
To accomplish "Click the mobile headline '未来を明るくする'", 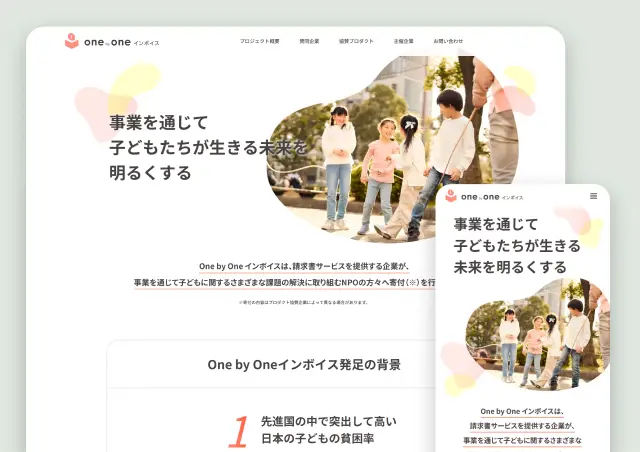I will coord(510,267).
